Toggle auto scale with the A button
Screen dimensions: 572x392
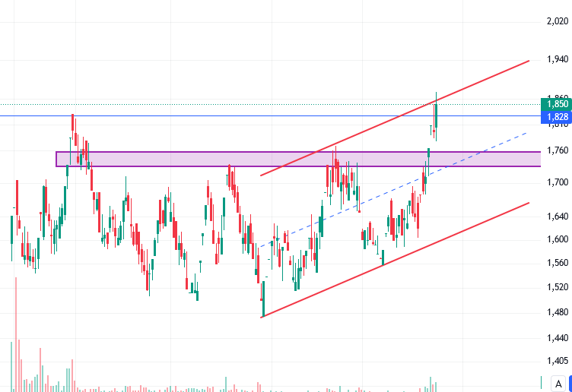click(x=558, y=384)
